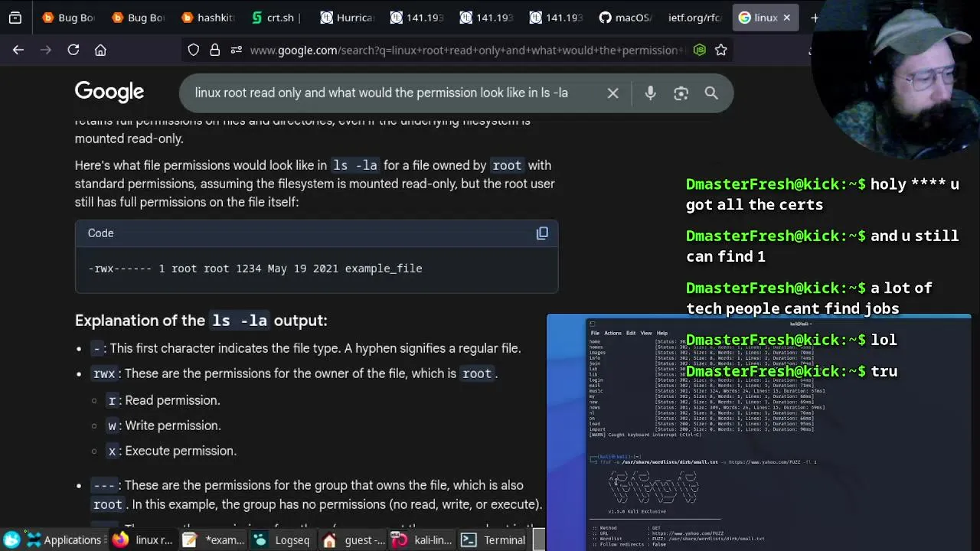
Task: Click the Google logo
Action: 109,92
